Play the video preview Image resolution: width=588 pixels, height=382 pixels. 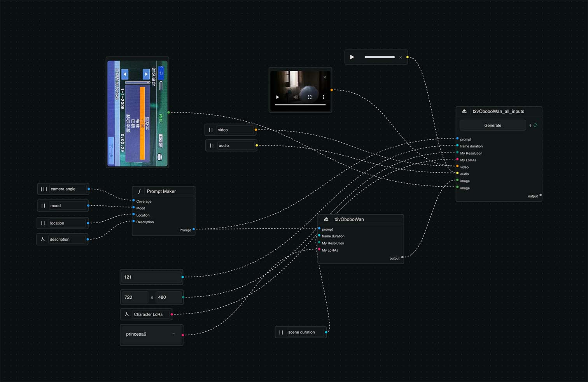pyautogui.click(x=277, y=97)
